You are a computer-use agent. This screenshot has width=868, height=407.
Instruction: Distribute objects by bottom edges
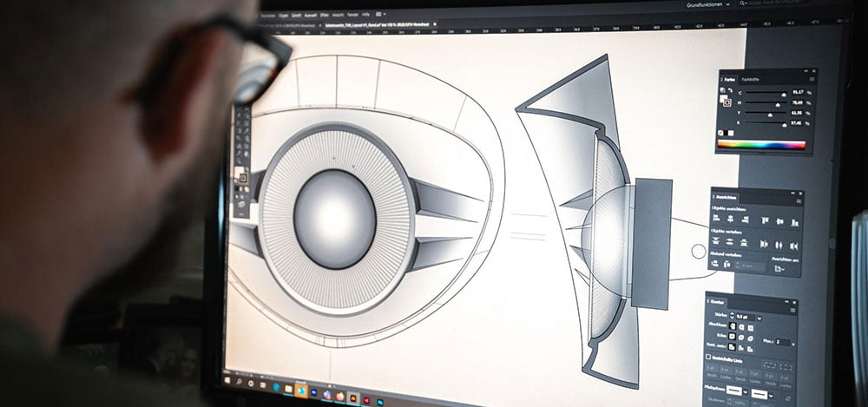point(744,243)
